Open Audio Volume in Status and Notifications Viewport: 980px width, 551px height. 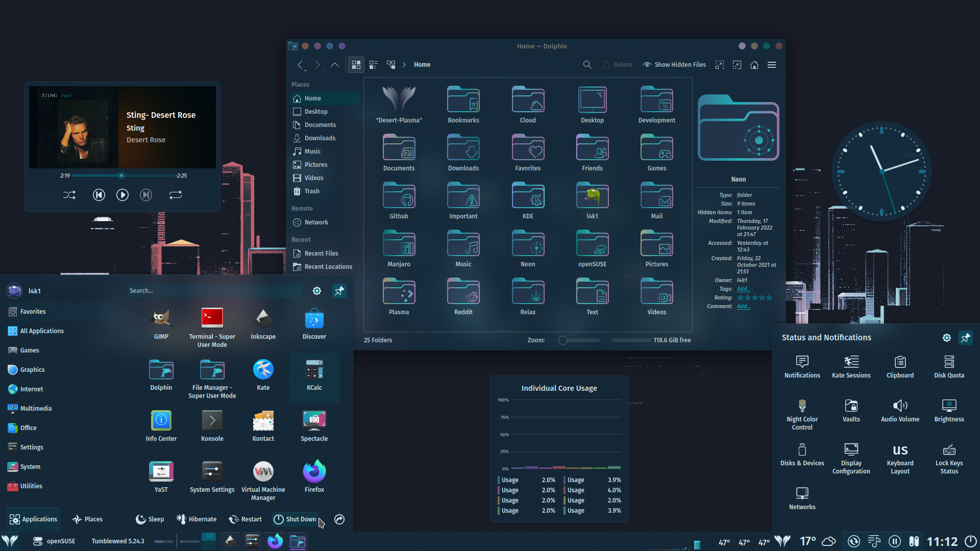click(x=900, y=411)
